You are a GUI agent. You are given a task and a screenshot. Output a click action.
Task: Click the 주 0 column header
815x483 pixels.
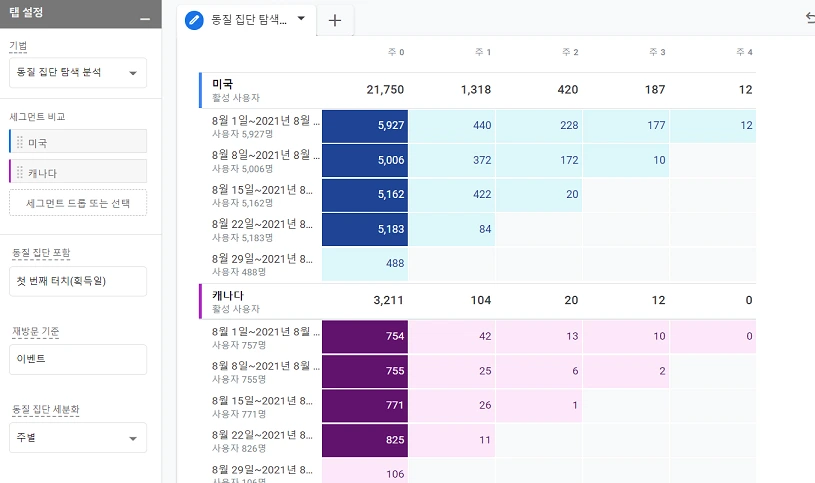click(x=396, y=52)
